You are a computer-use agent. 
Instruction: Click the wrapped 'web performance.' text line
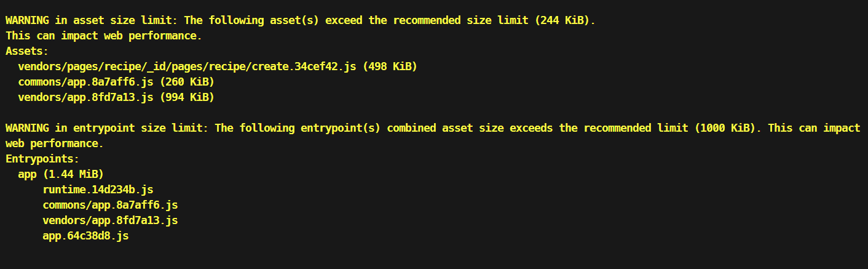[54, 143]
